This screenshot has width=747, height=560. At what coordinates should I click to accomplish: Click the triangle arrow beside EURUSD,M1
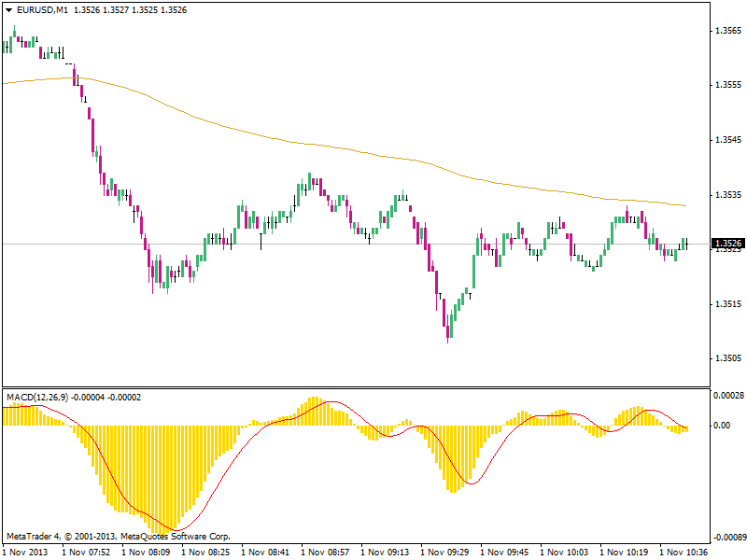coord(8,10)
